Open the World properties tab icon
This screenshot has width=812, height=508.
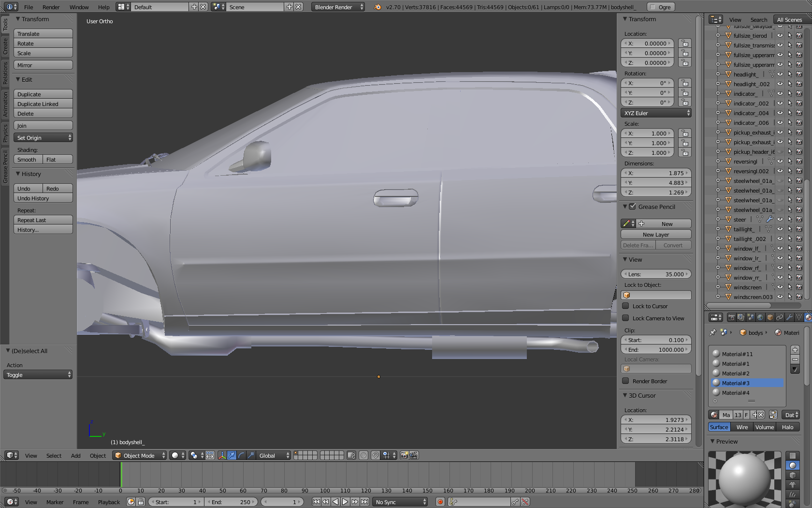pyautogui.click(x=760, y=318)
